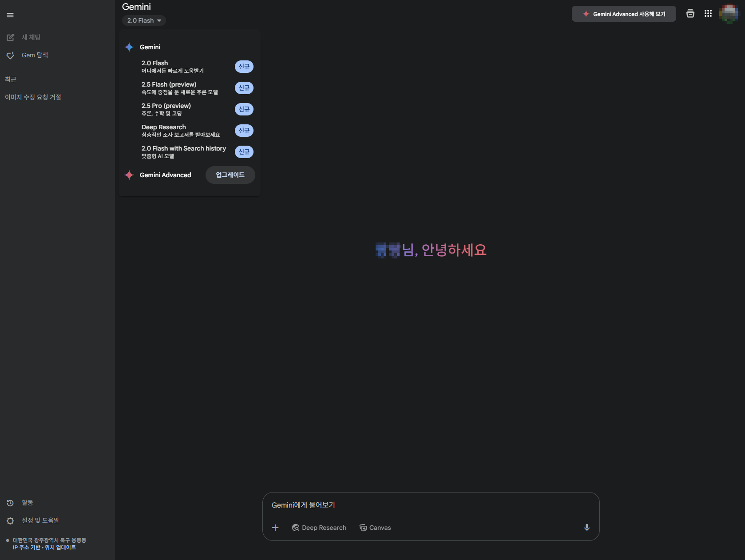Open the account profile avatar
This screenshot has width=745, height=560.
pos(729,14)
